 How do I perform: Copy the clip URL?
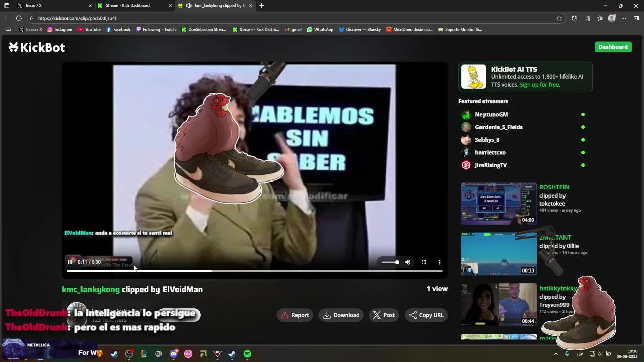pos(426,315)
